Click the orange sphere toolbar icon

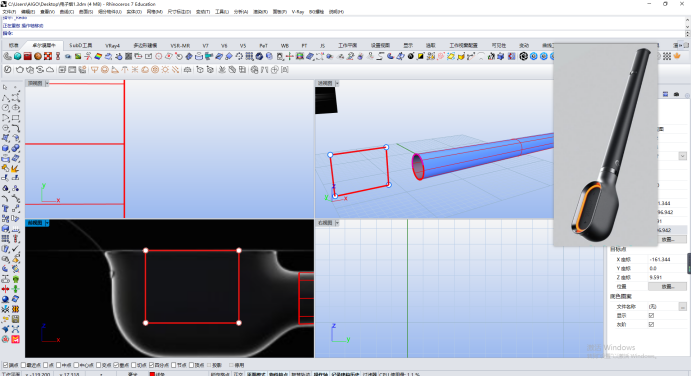[x=38, y=57]
